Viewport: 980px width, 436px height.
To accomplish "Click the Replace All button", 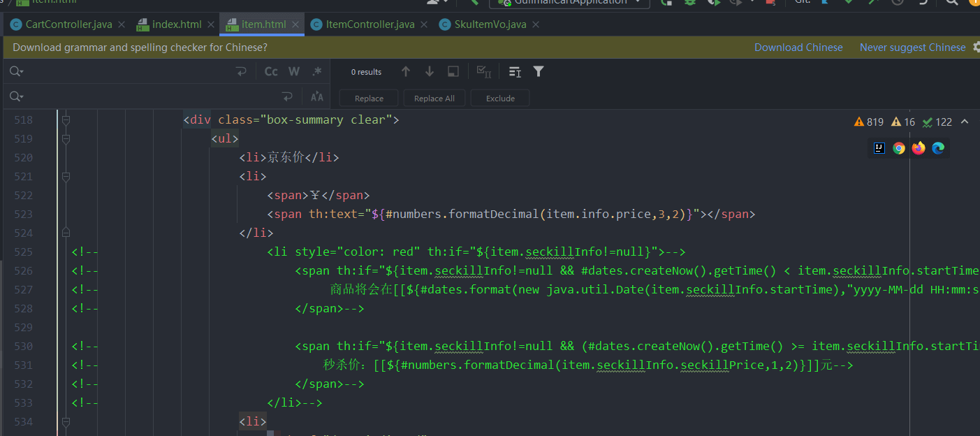I will pyautogui.click(x=434, y=98).
